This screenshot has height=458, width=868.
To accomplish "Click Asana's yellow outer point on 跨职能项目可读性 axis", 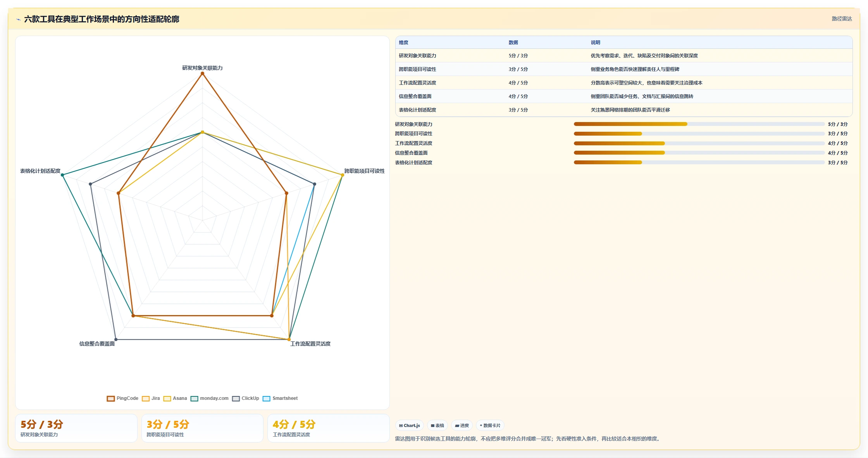I will click(x=343, y=175).
